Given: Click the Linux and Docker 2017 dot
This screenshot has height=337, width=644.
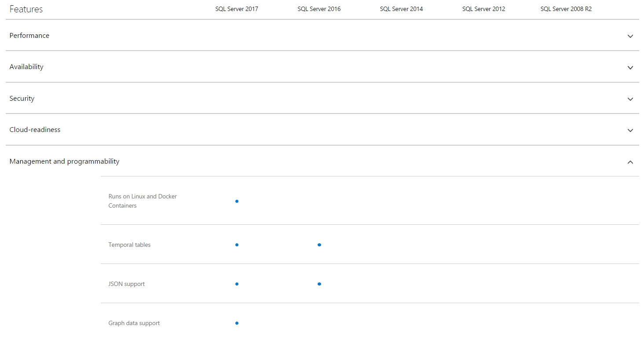Looking at the screenshot, I should coord(237,201).
